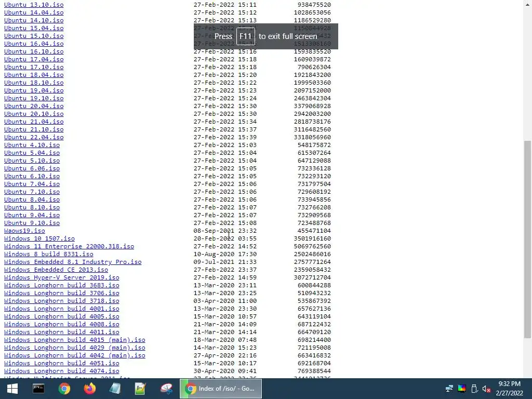The image size is (532, 399).
Task: Download Ubuntu_16.04.iso
Action: pos(34,44)
